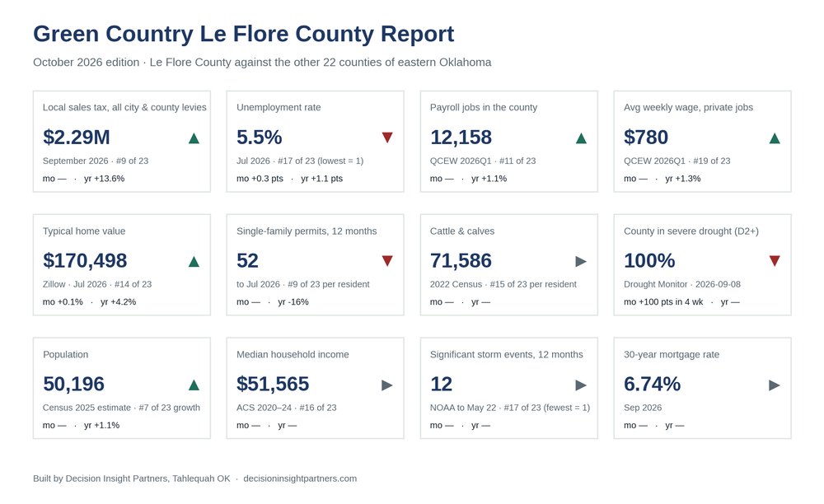Click 'yr -16%' on permits card
The height and width of the screenshot is (504, 824).
[x=293, y=302]
